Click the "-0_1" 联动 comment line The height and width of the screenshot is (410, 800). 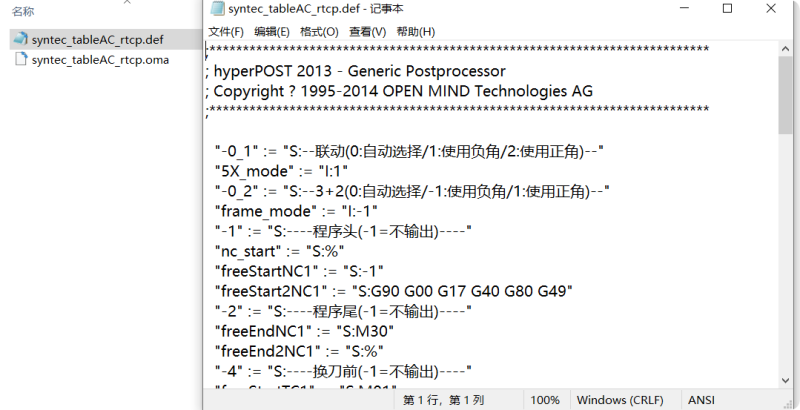[409, 151]
